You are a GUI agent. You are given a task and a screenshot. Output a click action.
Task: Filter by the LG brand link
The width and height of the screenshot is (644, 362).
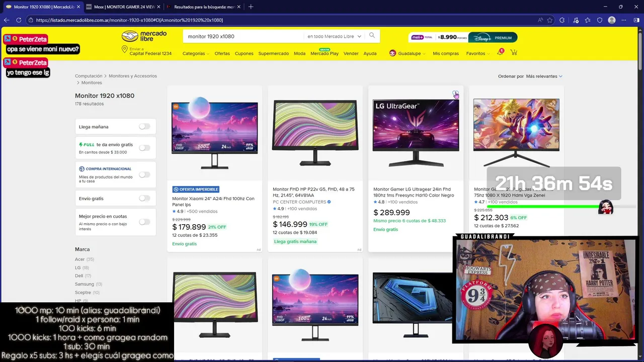(x=78, y=267)
